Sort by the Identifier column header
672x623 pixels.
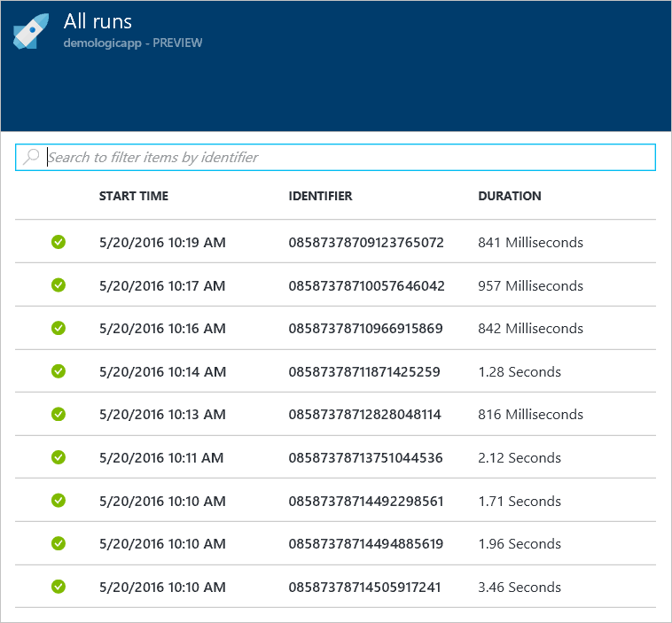(320, 196)
